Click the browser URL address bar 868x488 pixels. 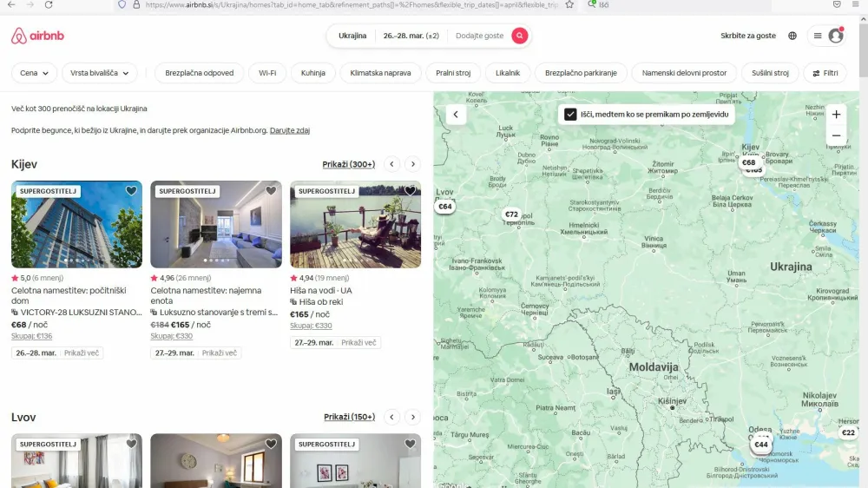(x=351, y=4)
